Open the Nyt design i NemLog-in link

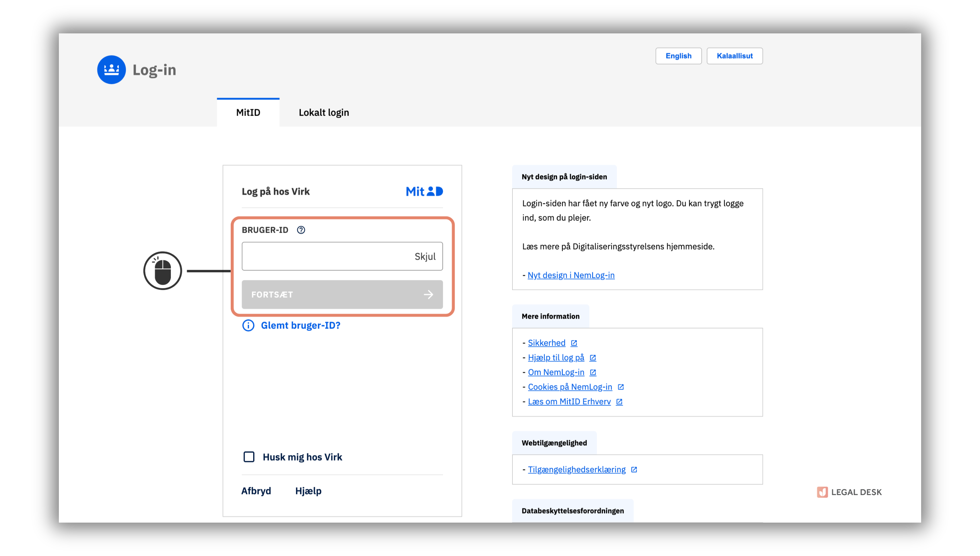click(x=571, y=275)
